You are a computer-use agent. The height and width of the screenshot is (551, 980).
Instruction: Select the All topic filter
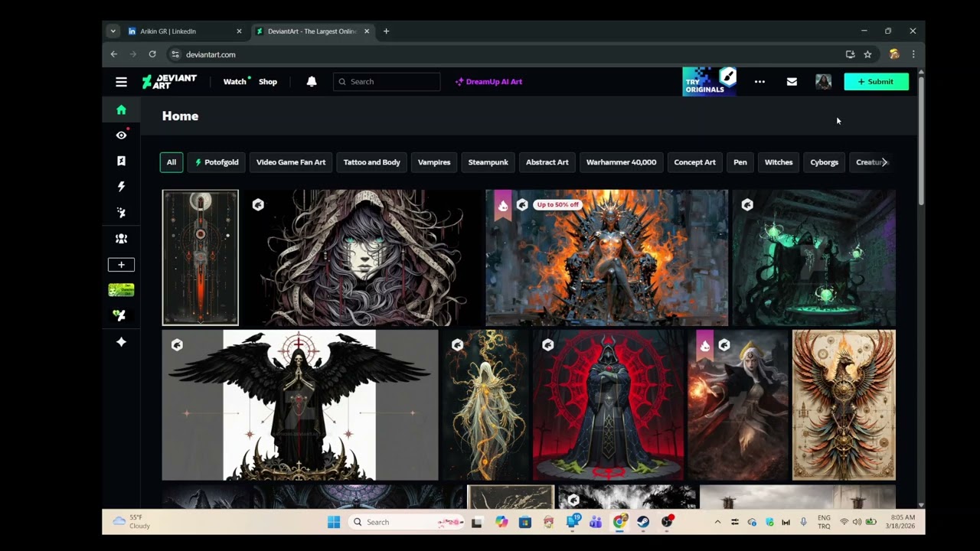coord(171,162)
